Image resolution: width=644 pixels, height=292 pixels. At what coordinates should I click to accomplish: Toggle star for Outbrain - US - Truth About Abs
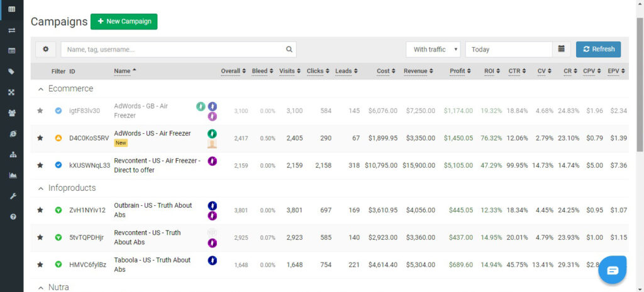point(40,210)
